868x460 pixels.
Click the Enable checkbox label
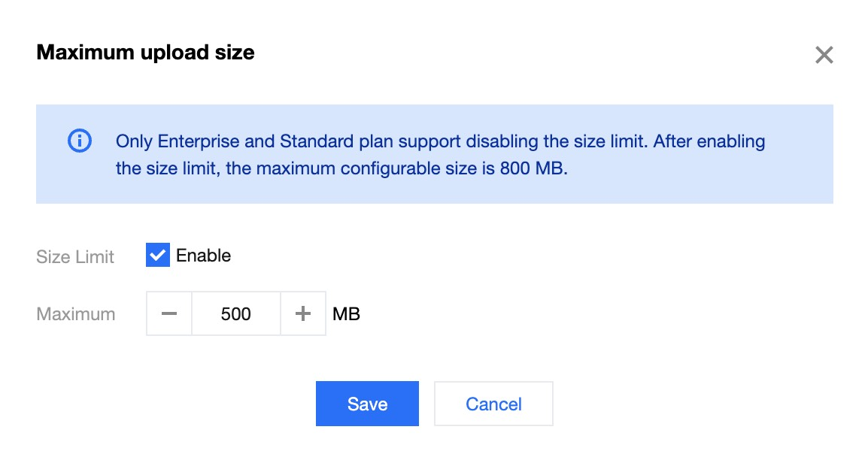(203, 256)
